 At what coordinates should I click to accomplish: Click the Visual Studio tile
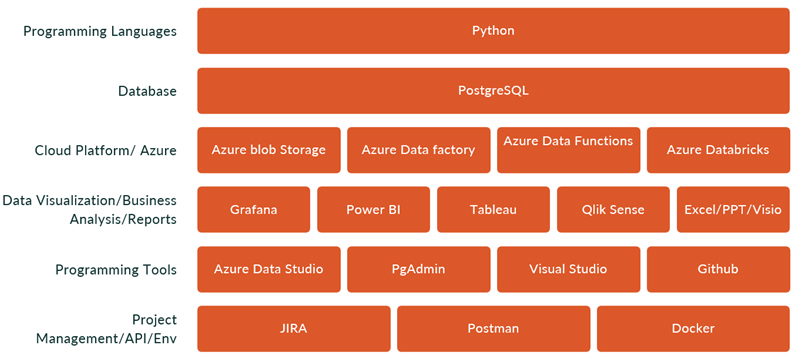[568, 269]
